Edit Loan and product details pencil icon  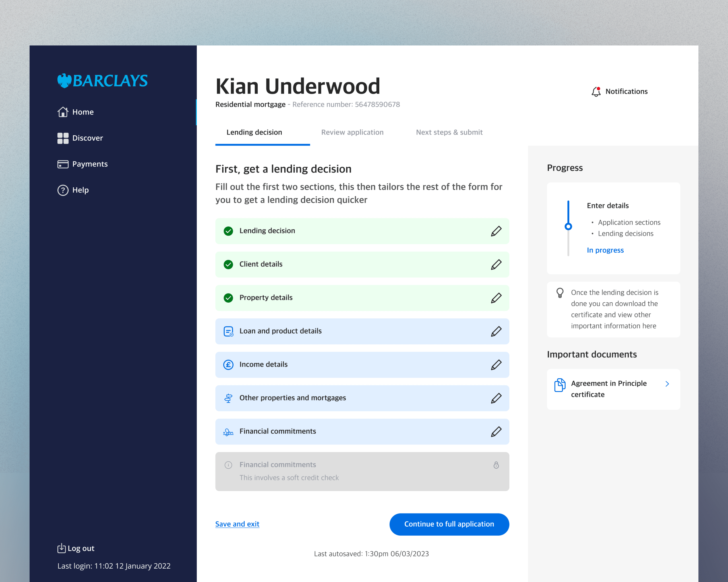click(x=496, y=331)
